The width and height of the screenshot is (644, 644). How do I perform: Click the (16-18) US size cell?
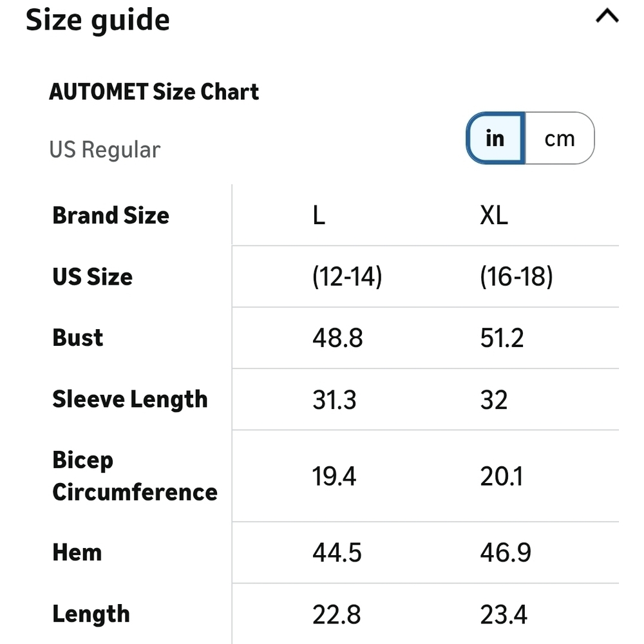point(516,277)
